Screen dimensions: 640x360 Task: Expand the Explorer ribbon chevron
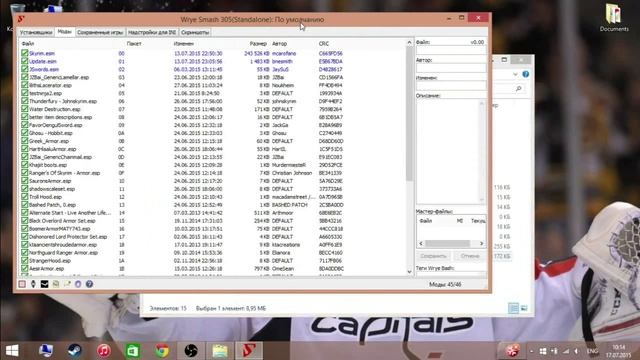click(x=515, y=74)
